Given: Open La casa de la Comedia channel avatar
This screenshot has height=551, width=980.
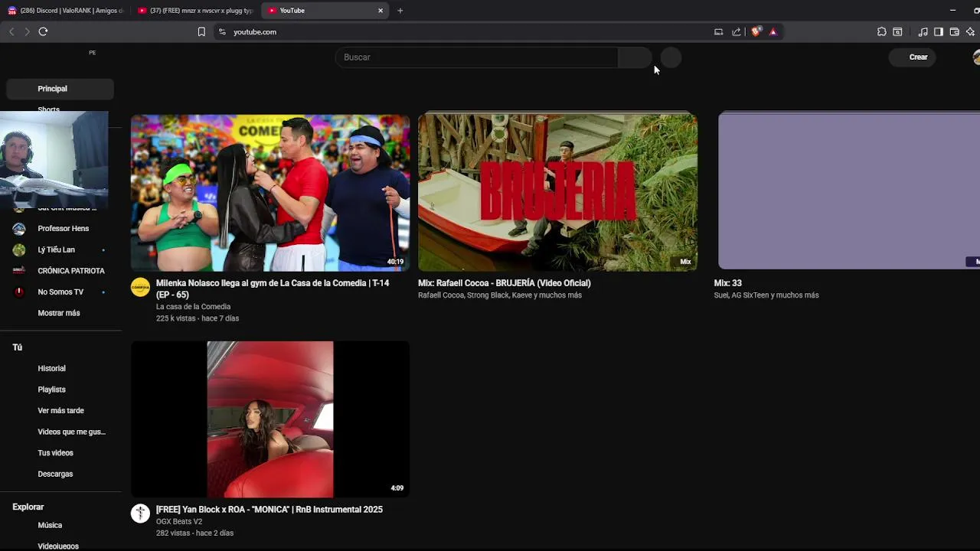Looking at the screenshot, I should (x=140, y=287).
